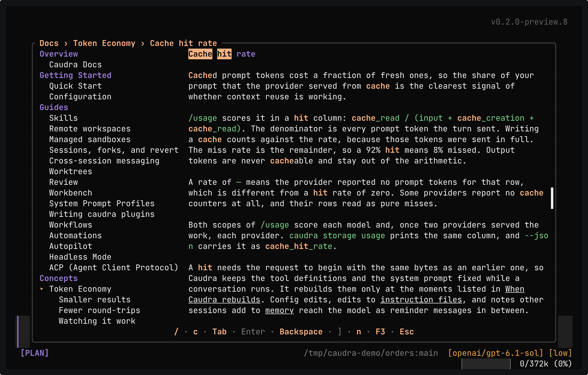The width and height of the screenshot is (588, 375).
Task: Select the Autopilot entry
Action: coord(71,246)
